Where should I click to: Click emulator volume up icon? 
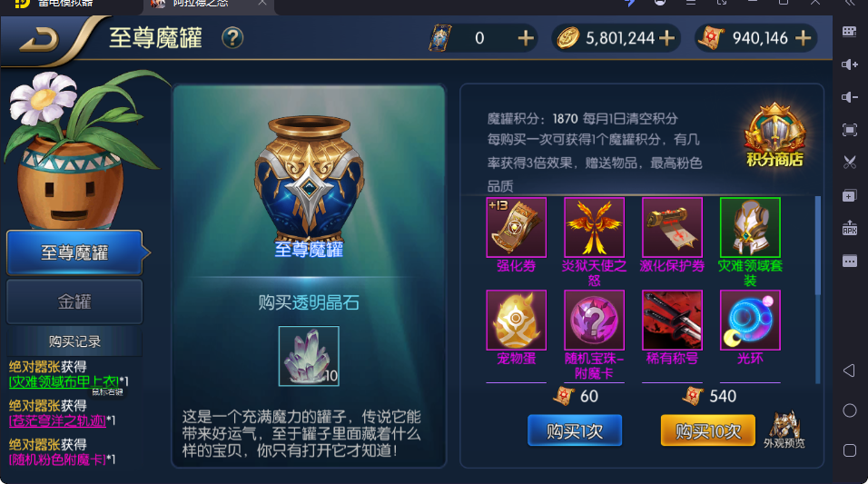click(849, 64)
